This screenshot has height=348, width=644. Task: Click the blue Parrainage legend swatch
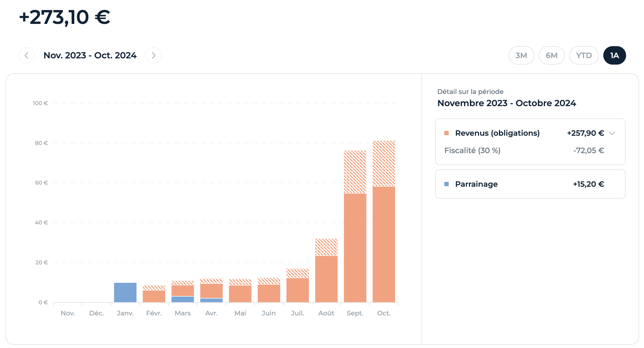tap(447, 184)
